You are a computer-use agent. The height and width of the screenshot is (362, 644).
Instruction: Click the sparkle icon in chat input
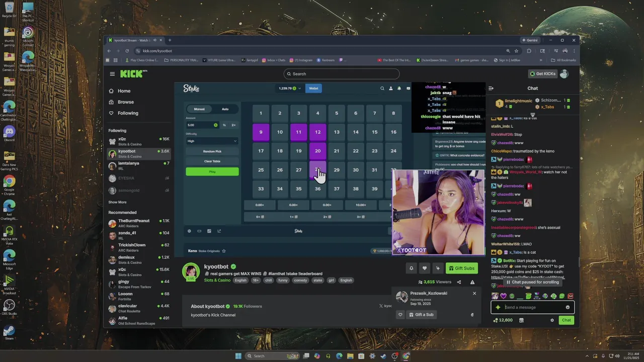[498, 307]
